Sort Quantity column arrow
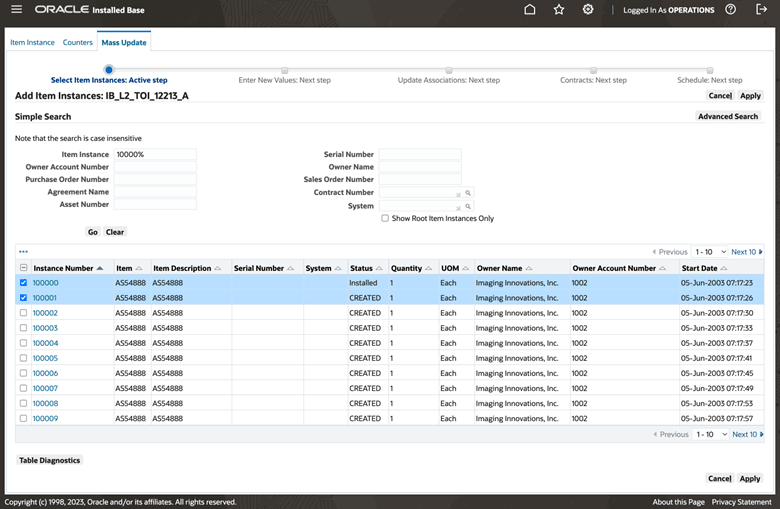The height and width of the screenshot is (509, 780). click(x=428, y=268)
